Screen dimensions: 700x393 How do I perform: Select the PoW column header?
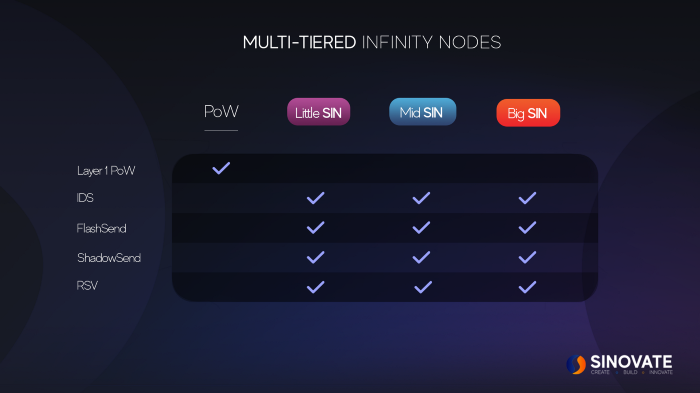(221, 112)
